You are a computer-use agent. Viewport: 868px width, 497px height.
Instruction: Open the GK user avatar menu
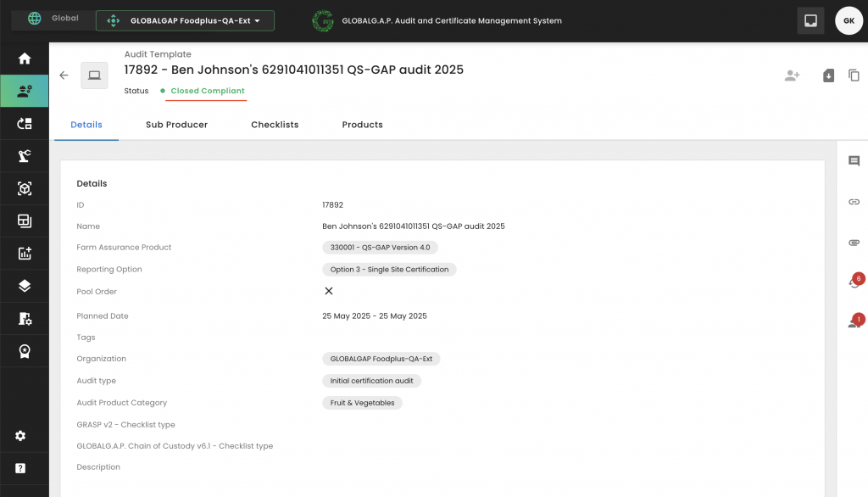coord(849,20)
